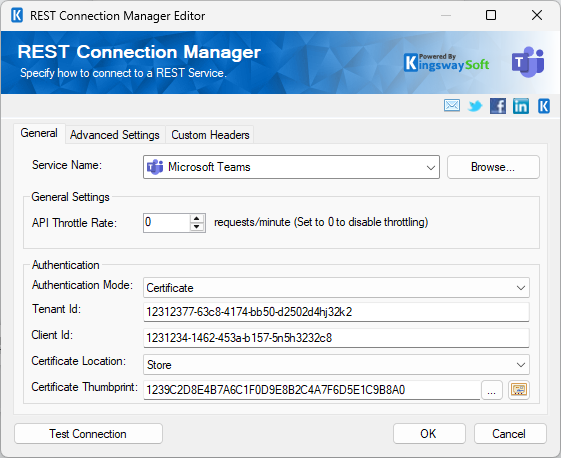
Task: Click the API Throttle Rate value field
Action: click(166, 223)
